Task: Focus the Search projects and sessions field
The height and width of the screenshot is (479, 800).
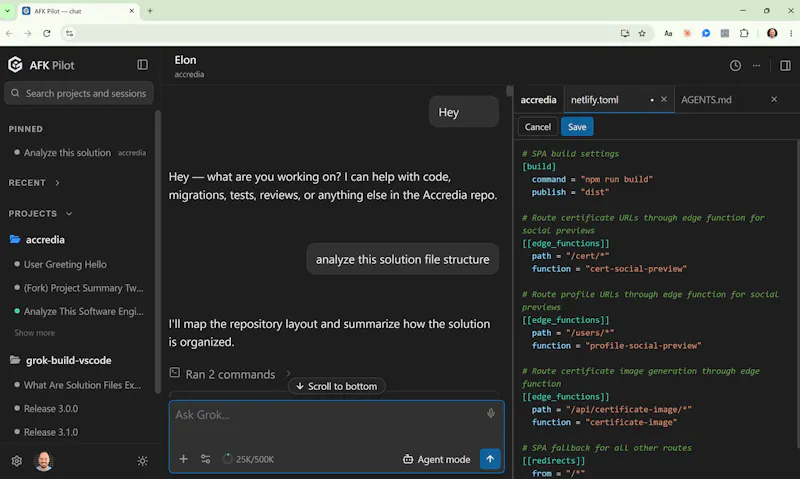Action: tap(79, 93)
